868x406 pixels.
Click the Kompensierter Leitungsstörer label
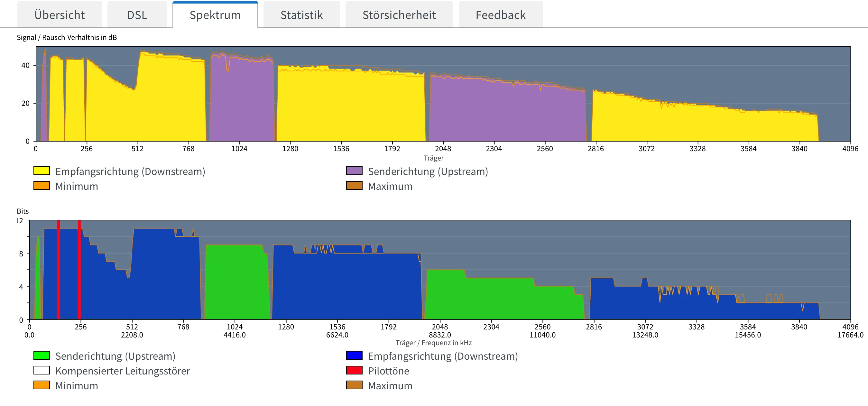pyautogui.click(x=122, y=371)
